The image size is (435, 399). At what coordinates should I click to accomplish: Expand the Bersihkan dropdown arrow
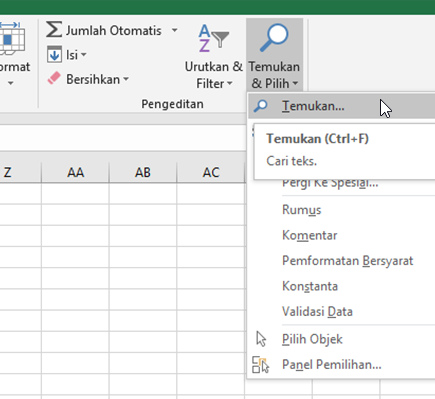(x=126, y=79)
